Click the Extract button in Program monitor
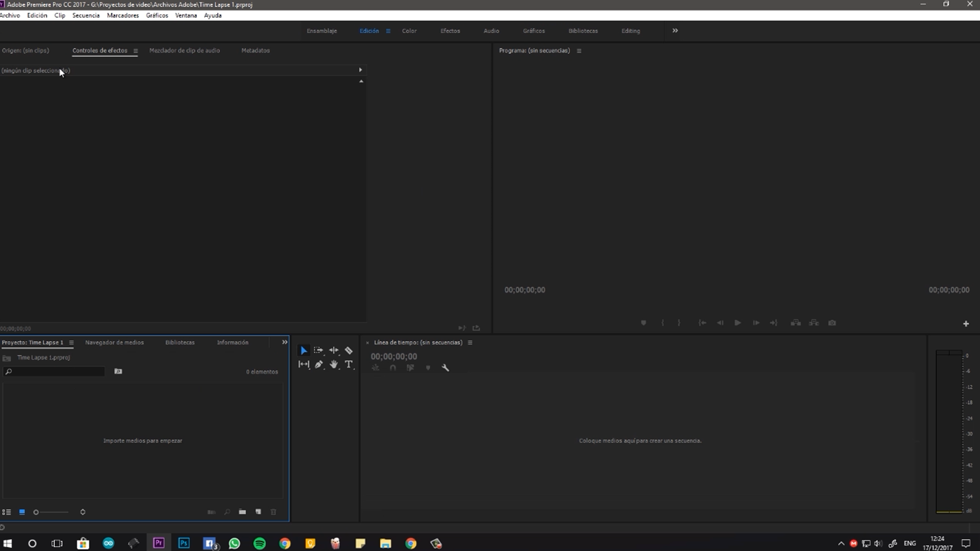Image resolution: width=980 pixels, height=551 pixels. tap(814, 323)
